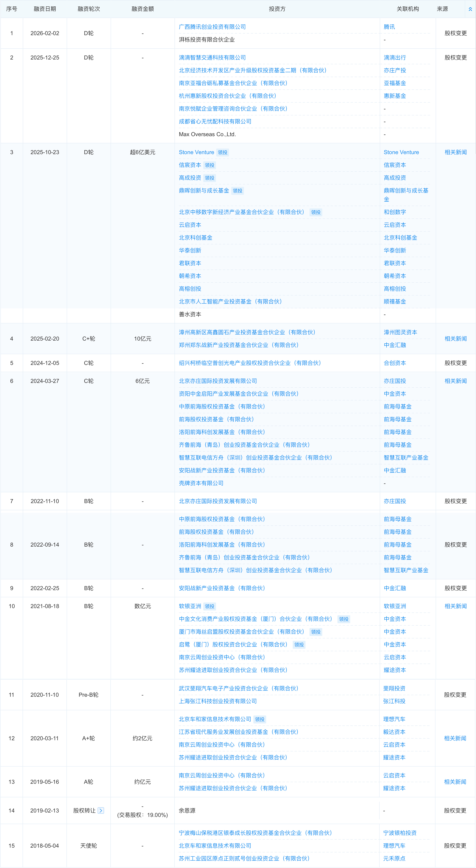Viewport: 476px width, 868px height.
Task: Open 北京车和家信息技术有限公司 in the A+轮 row
Action: (215, 719)
